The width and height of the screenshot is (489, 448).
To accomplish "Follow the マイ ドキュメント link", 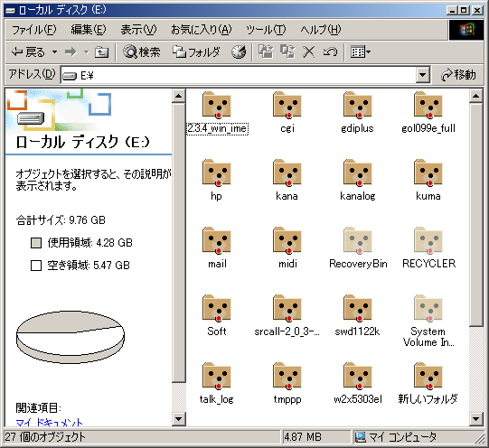I will (49, 423).
